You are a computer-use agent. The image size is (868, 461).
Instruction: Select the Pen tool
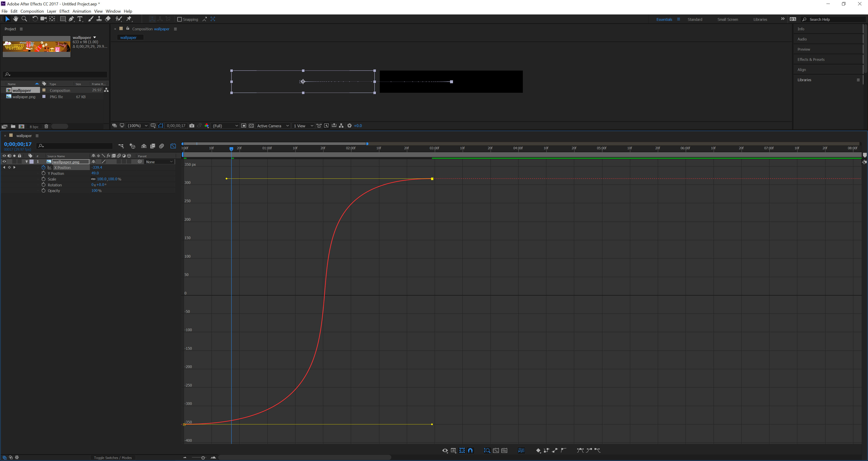(x=71, y=19)
